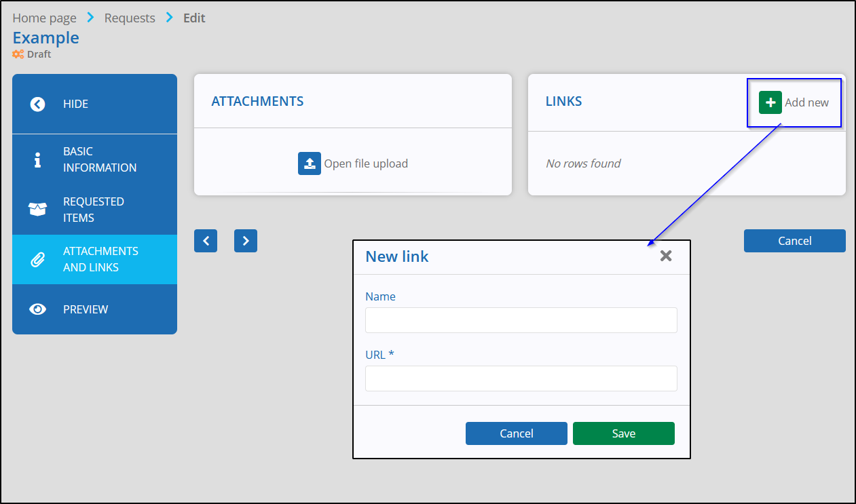Click the paperclip Attachments and Links icon

point(37,259)
